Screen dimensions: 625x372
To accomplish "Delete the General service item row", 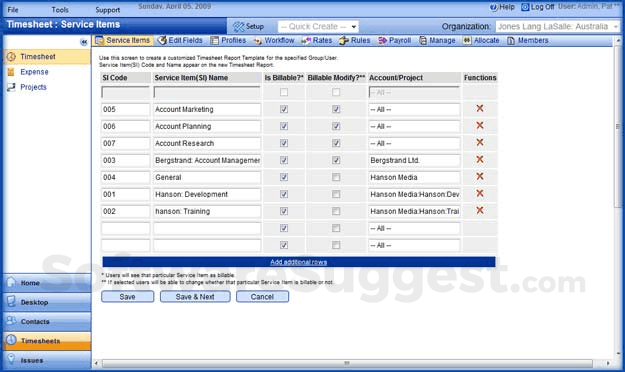I will point(480,176).
